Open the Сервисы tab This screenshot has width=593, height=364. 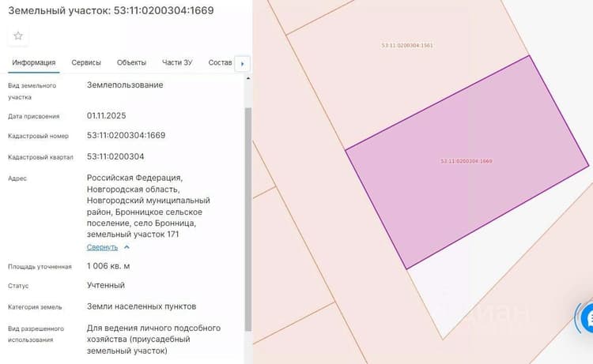(86, 62)
